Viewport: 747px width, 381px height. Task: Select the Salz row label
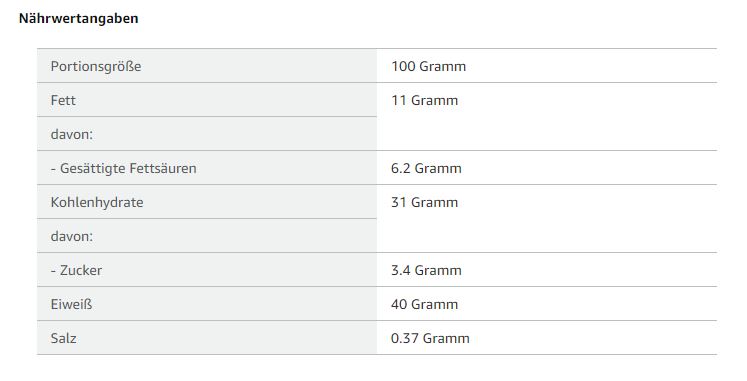[63, 338]
